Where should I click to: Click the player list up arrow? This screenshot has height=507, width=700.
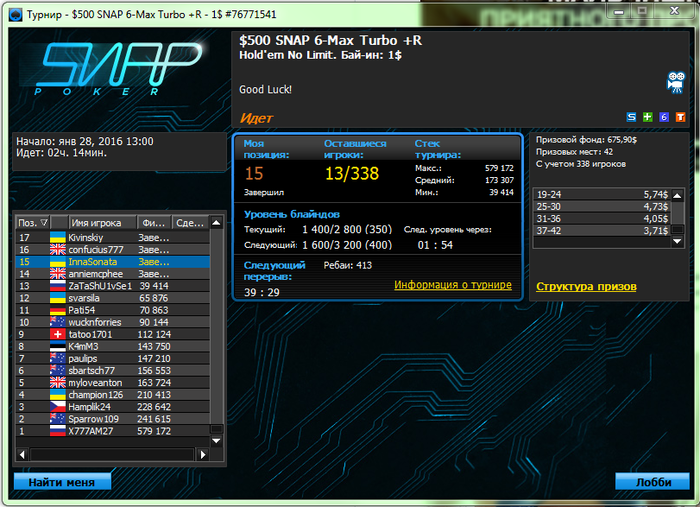[x=217, y=222]
